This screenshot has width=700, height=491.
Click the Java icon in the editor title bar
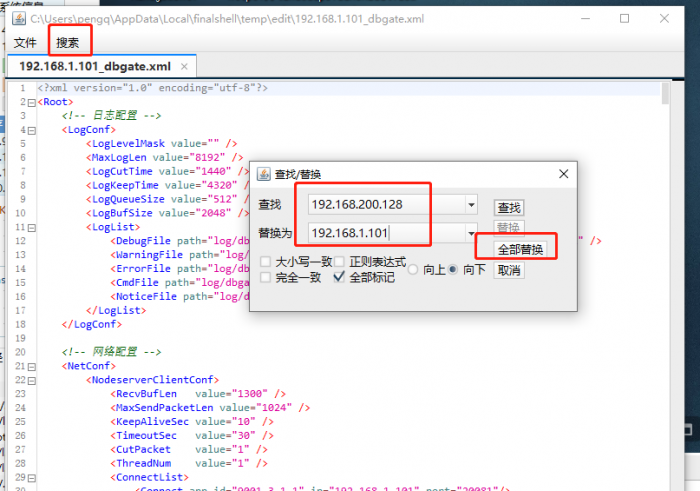pos(19,19)
